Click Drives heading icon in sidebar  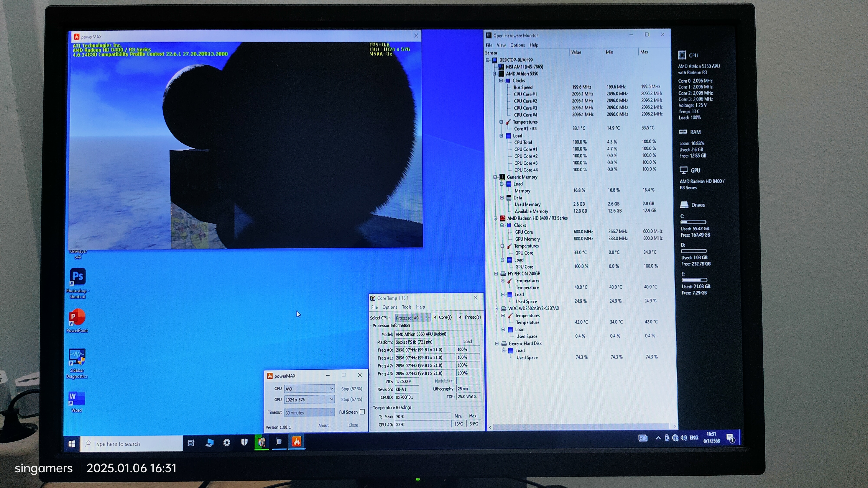(x=684, y=205)
